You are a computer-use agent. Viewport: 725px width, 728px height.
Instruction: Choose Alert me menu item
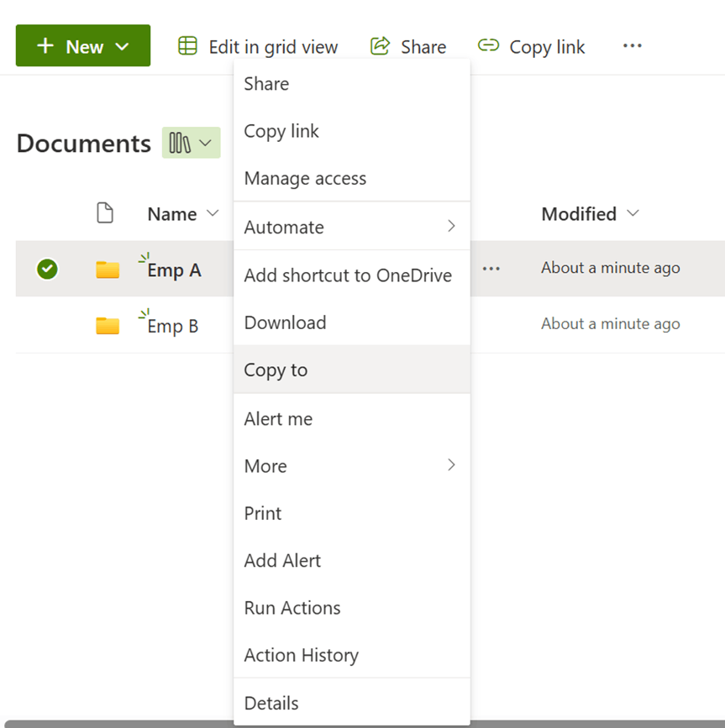tap(352, 419)
